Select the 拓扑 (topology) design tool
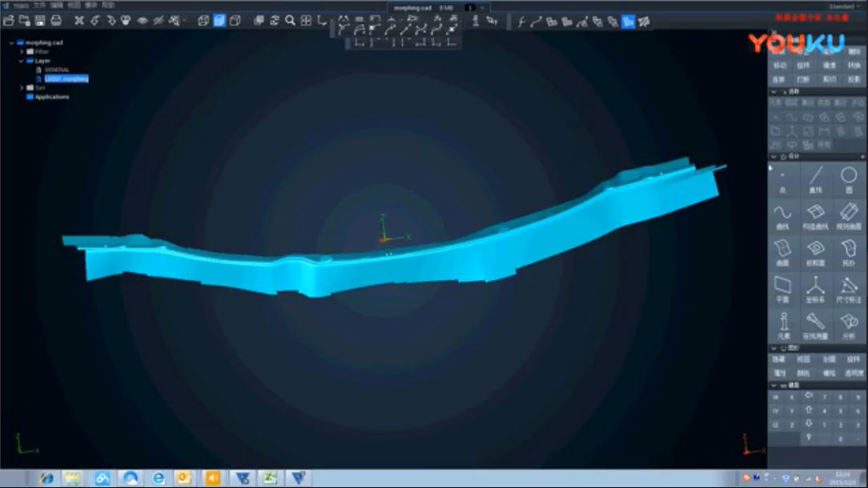The width and height of the screenshot is (868, 488). [x=849, y=253]
